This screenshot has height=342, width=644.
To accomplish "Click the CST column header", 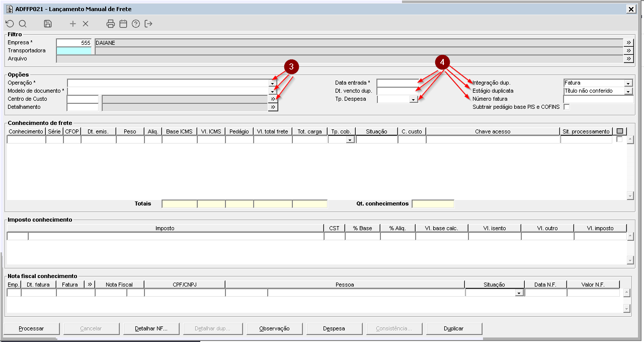I will click(x=334, y=228).
